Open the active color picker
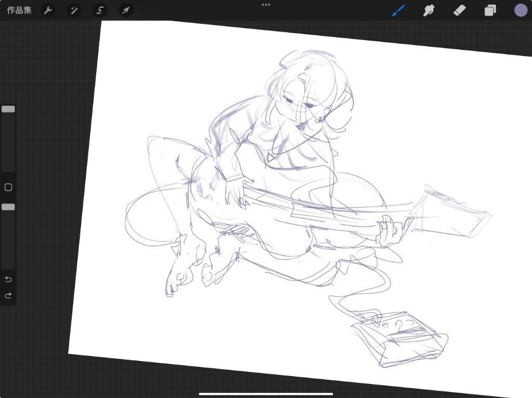 (521, 10)
